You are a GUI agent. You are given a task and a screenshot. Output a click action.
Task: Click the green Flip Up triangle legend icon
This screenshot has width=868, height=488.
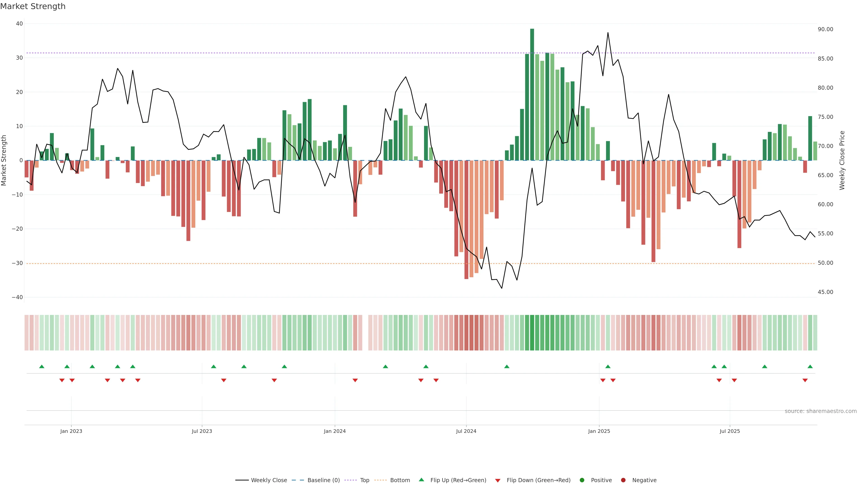(x=421, y=480)
